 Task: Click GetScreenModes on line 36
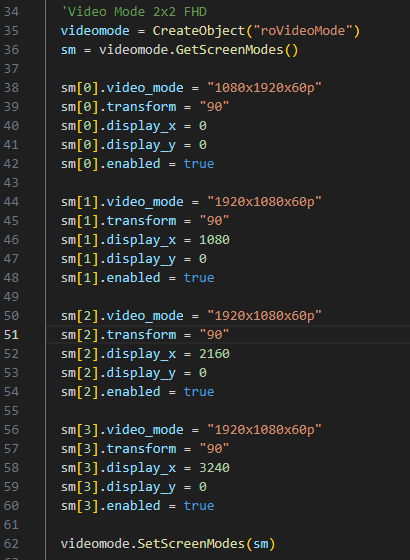pos(230,50)
